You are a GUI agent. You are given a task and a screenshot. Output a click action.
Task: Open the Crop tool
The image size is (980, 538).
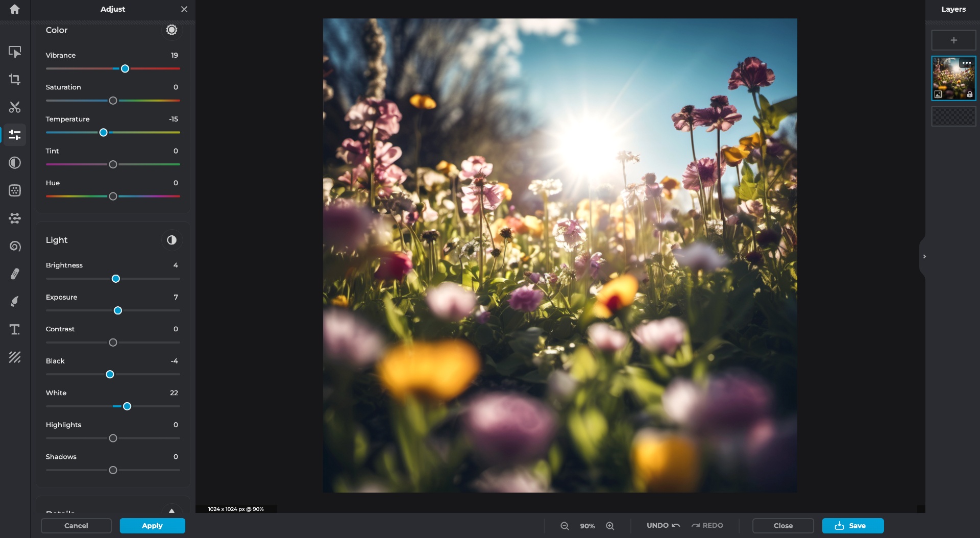[x=15, y=79]
